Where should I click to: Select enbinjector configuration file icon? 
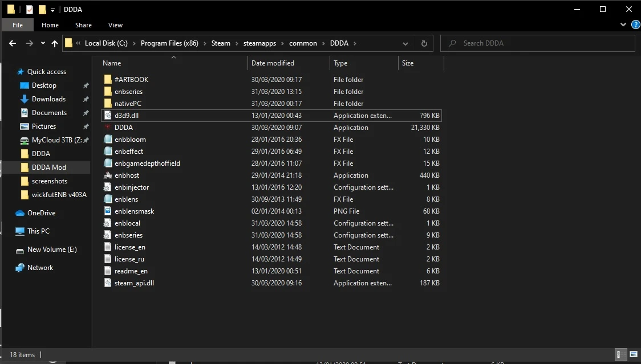pos(108,187)
